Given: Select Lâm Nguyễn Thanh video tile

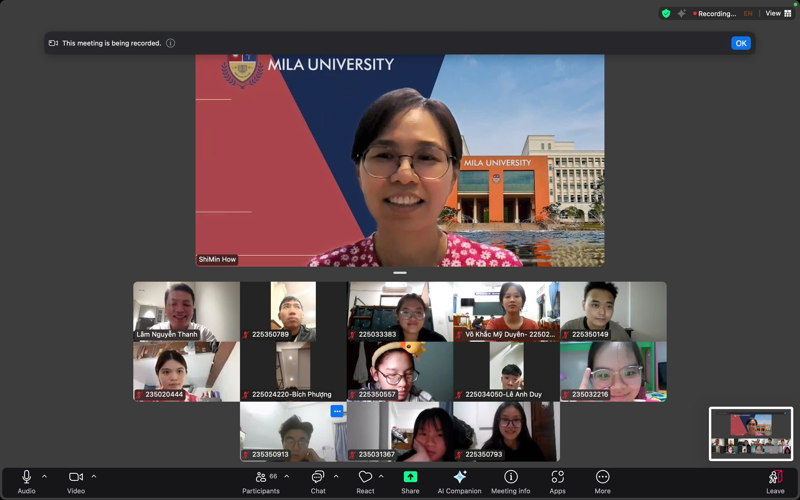Looking at the screenshot, I should point(186,311).
